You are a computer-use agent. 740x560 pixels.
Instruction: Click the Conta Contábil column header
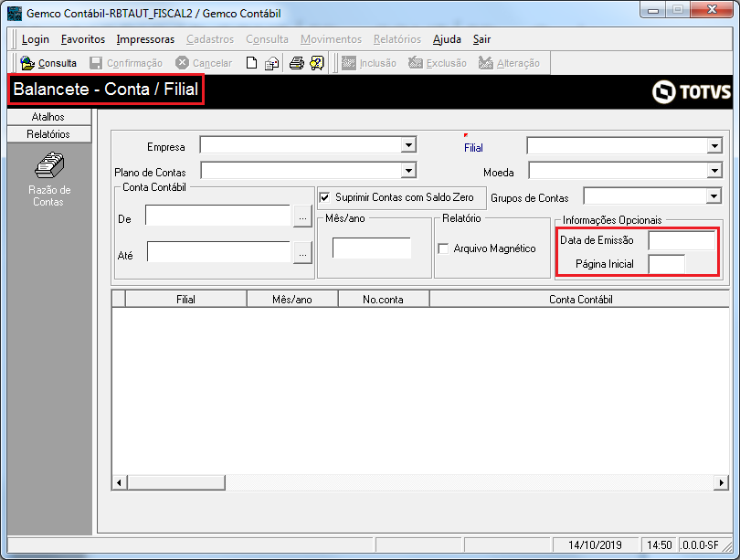[580, 299]
